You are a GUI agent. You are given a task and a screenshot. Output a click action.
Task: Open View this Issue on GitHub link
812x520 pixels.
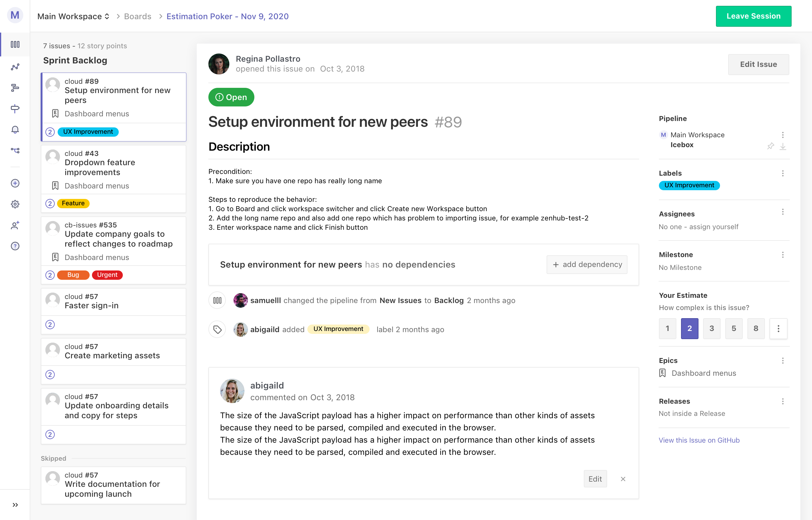pyautogui.click(x=699, y=440)
